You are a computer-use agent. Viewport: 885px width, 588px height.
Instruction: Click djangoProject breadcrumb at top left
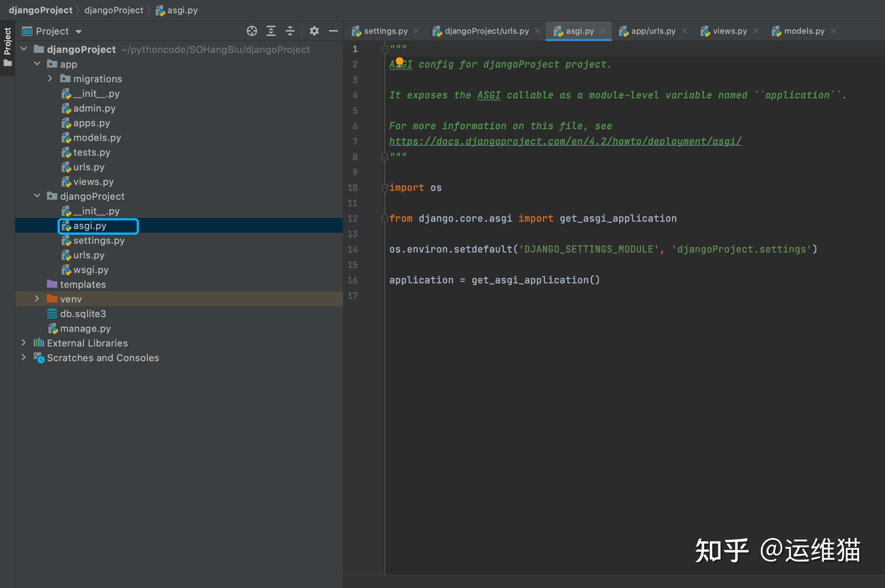40,10
